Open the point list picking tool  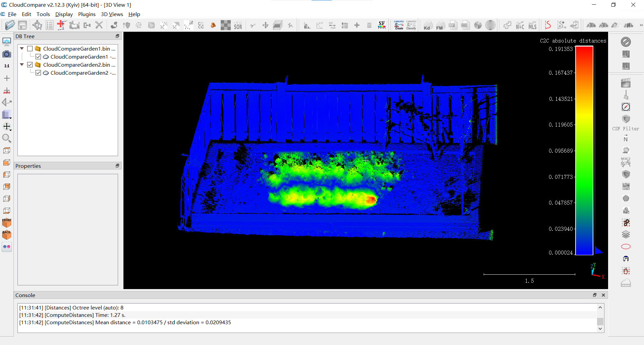pos(49,25)
